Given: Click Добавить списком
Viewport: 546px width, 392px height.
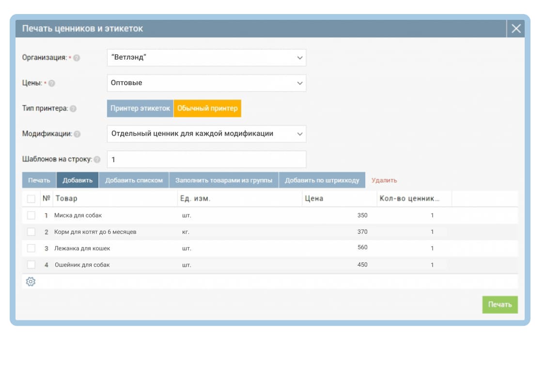Looking at the screenshot, I should pos(134,180).
